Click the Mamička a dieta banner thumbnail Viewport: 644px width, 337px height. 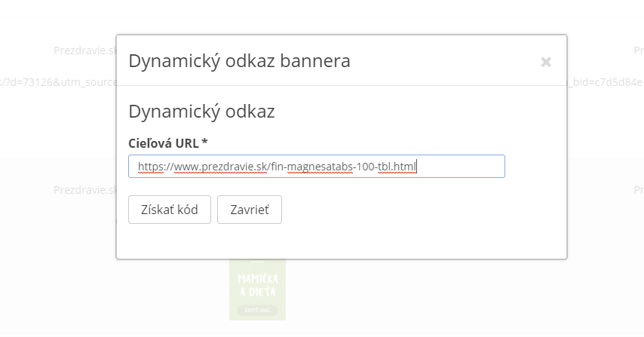(x=257, y=290)
